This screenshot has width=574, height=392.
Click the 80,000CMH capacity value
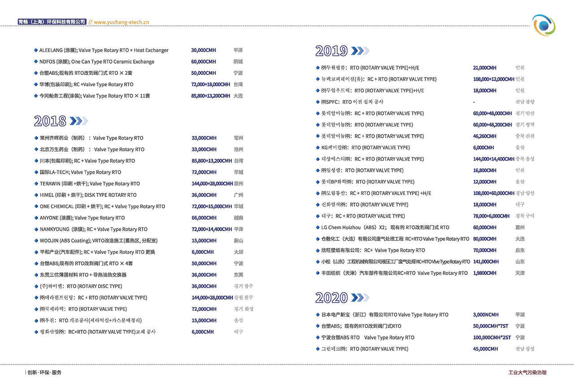click(x=485, y=239)
